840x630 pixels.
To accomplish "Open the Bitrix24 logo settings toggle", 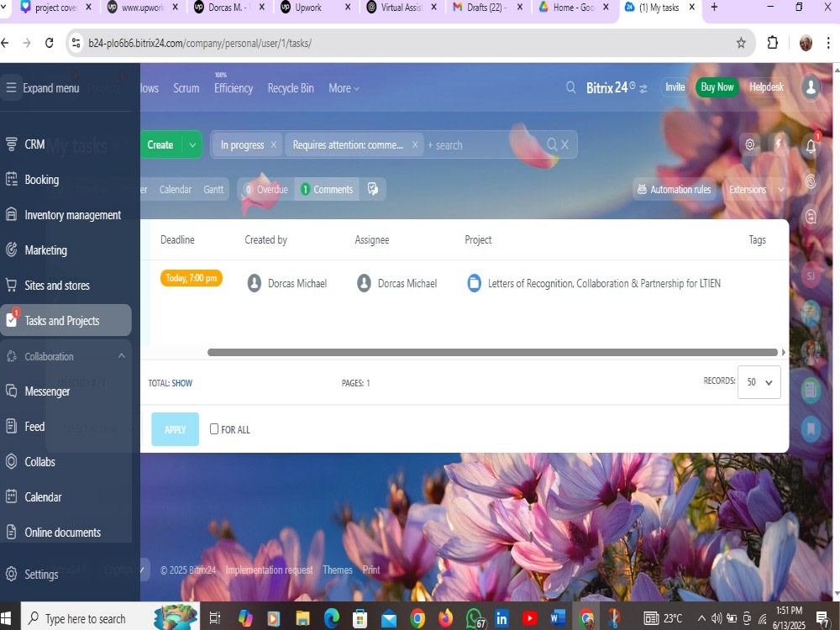I will [643, 88].
